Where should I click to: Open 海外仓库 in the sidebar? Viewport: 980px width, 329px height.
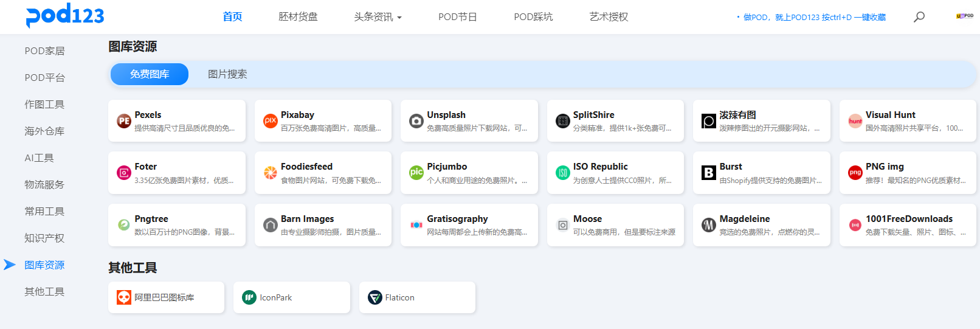[44, 131]
